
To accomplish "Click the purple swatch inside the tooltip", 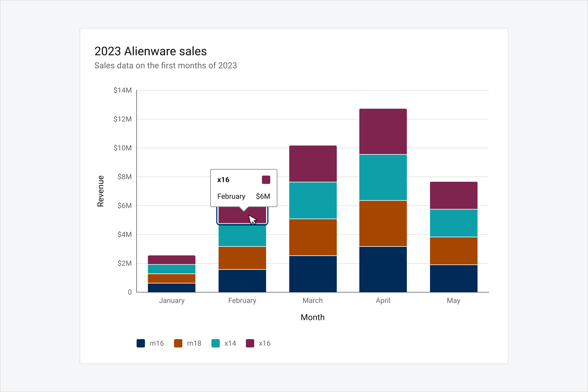I will [x=266, y=179].
